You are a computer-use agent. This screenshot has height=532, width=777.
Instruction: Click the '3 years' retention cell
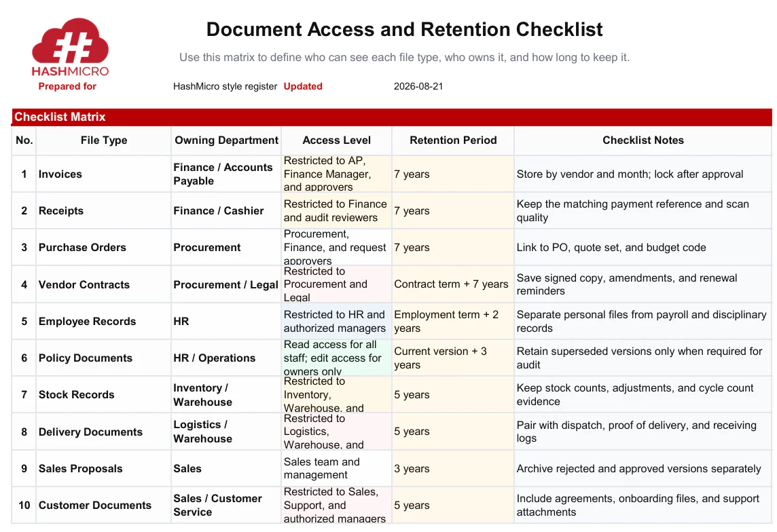(x=453, y=468)
